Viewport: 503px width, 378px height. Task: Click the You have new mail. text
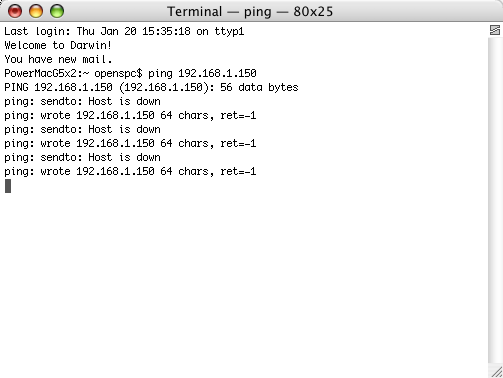click(x=58, y=59)
